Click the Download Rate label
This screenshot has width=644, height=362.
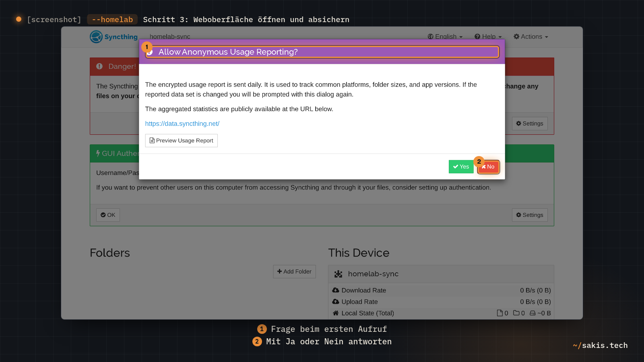[364, 290]
